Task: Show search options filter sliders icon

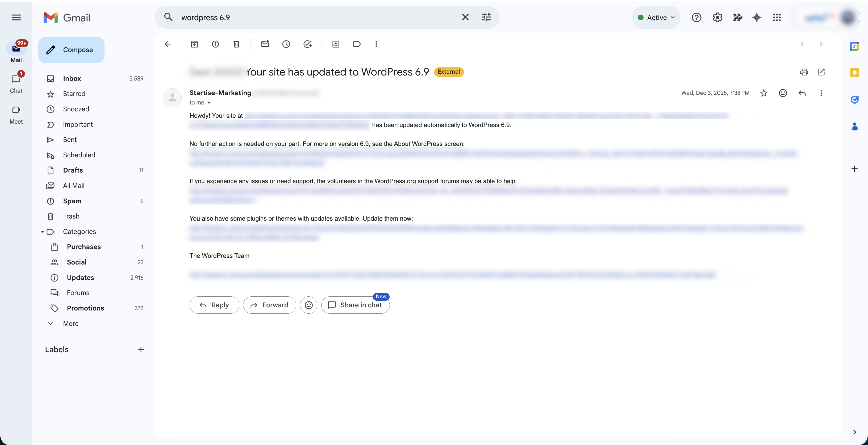Action: point(486,17)
